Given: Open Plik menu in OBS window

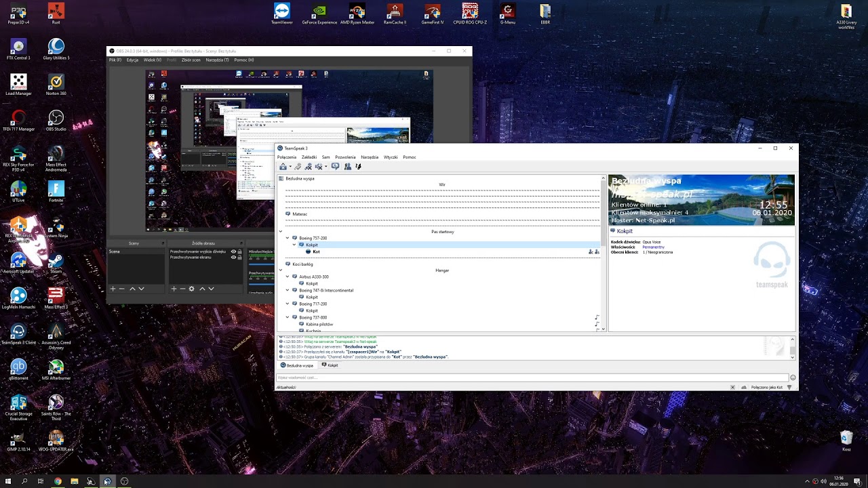Looking at the screenshot, I should [x=115, y=60].
